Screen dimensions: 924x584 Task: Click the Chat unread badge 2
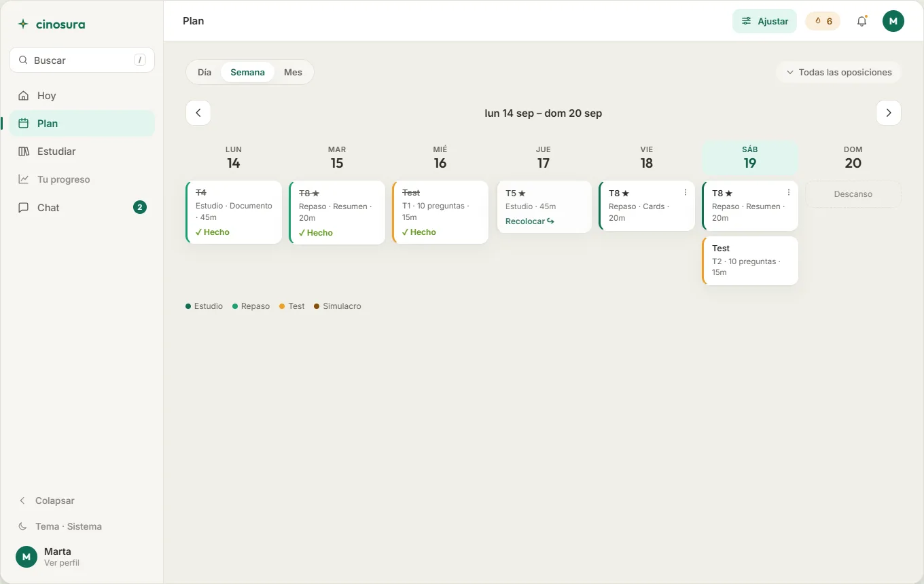[x=140, y=207]
